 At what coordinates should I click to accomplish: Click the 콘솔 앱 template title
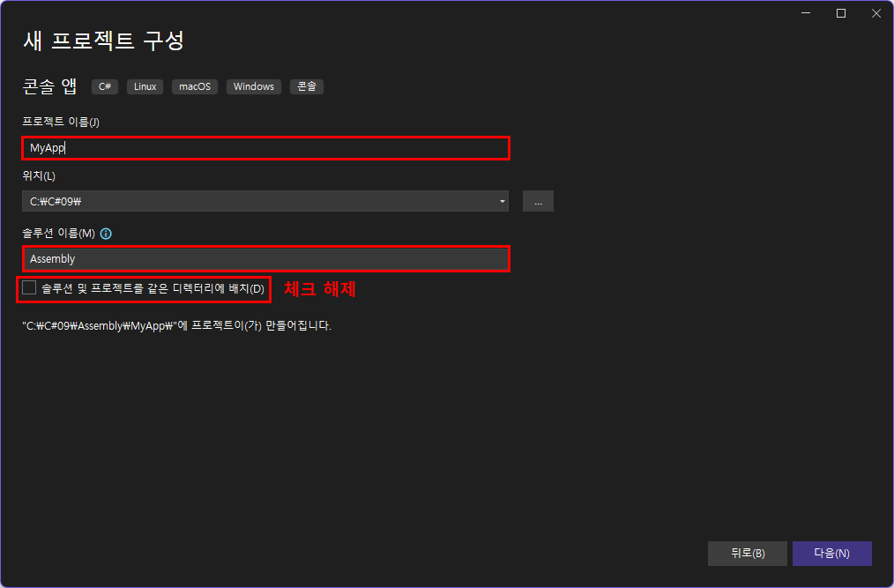(49, 86)
